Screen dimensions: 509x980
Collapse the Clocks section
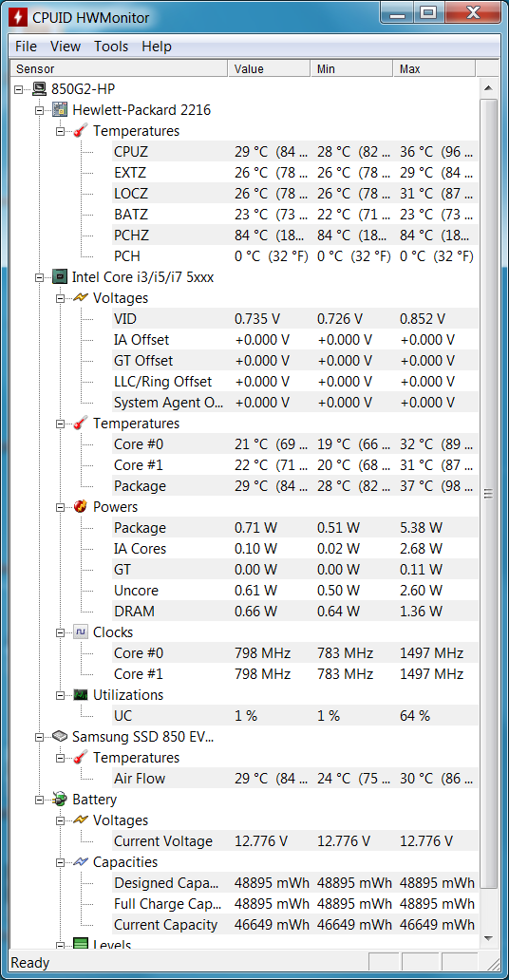tap(60, 631)
